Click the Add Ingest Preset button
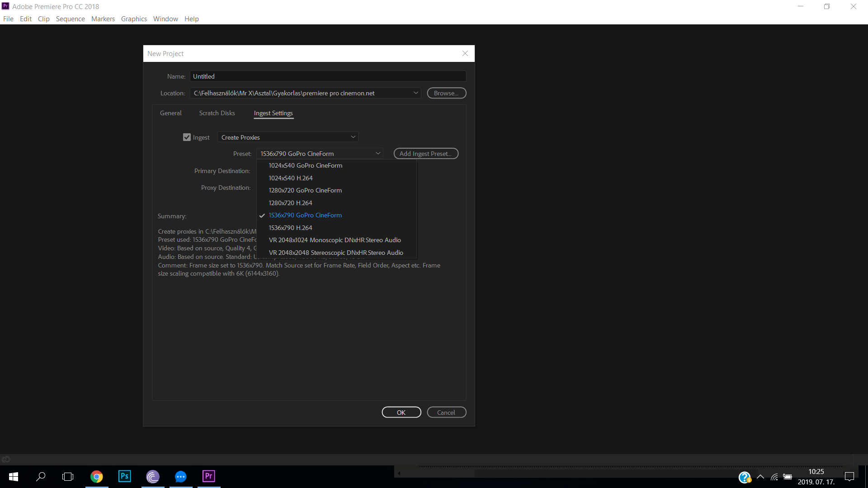Image resolution: width=868 pixels, height=488 pixels. 425,154
